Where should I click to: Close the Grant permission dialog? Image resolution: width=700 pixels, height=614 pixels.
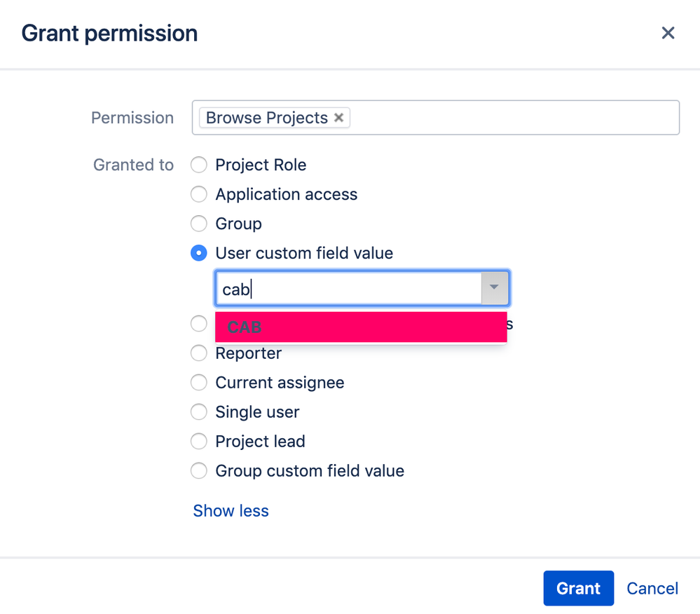click(x=668, y=33)
